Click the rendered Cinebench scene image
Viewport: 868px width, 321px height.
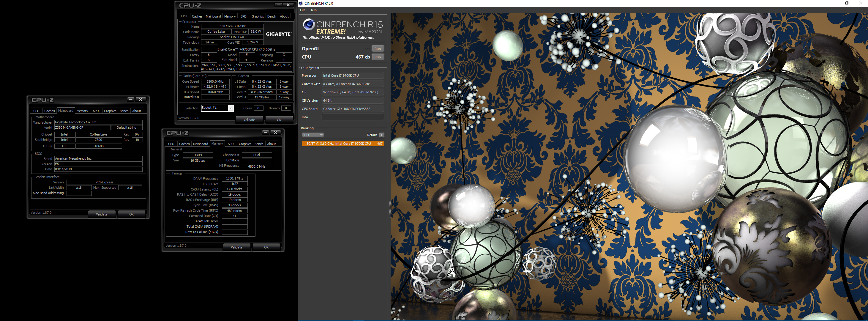pyautogui.click(x=629, y=166)
